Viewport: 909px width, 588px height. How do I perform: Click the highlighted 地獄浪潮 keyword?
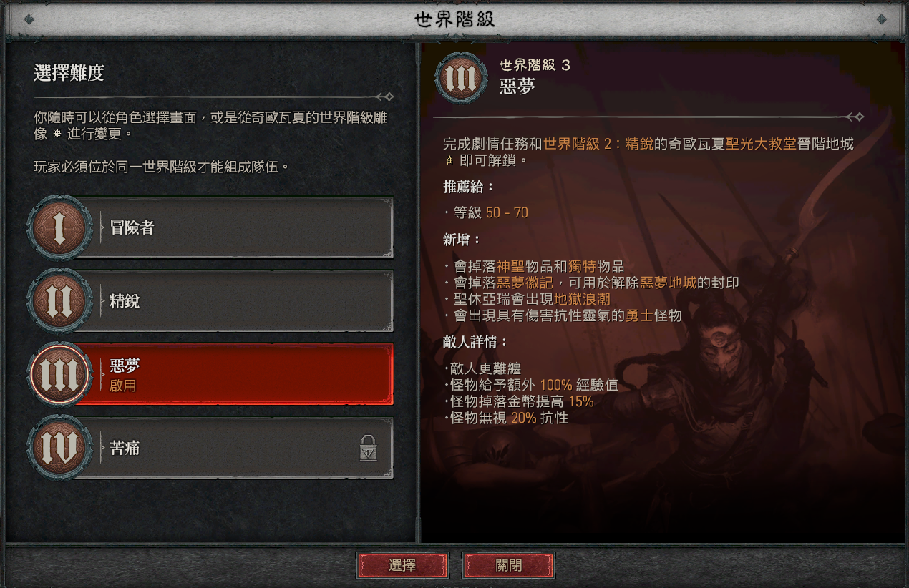tap(582, 299)
